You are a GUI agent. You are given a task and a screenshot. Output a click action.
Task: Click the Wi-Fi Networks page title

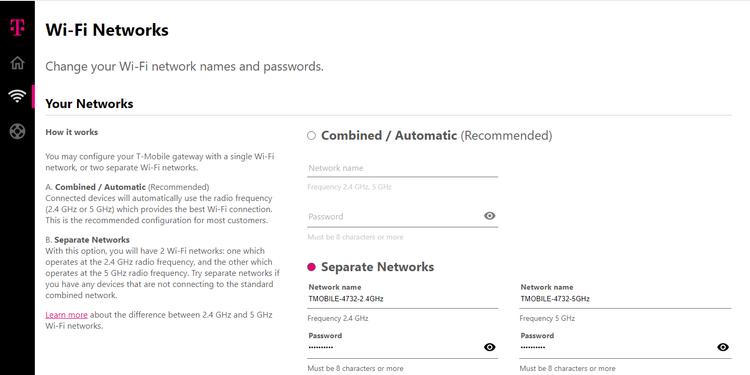107,30
